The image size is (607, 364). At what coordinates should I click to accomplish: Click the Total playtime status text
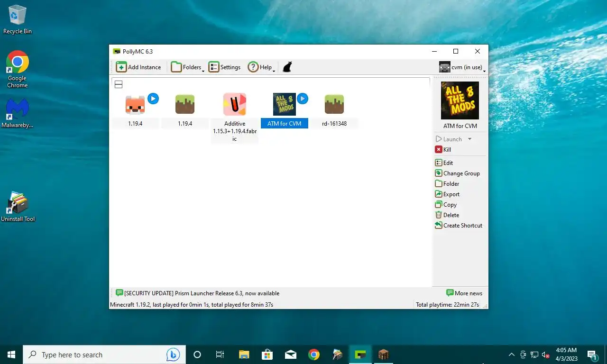click(447, 305)
